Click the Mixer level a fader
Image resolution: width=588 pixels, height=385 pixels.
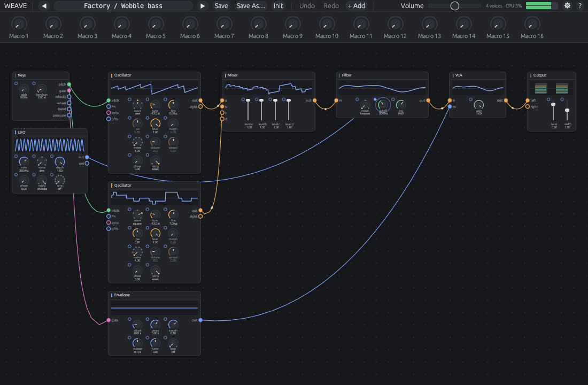pyautogui.click(x=248, y=110)
